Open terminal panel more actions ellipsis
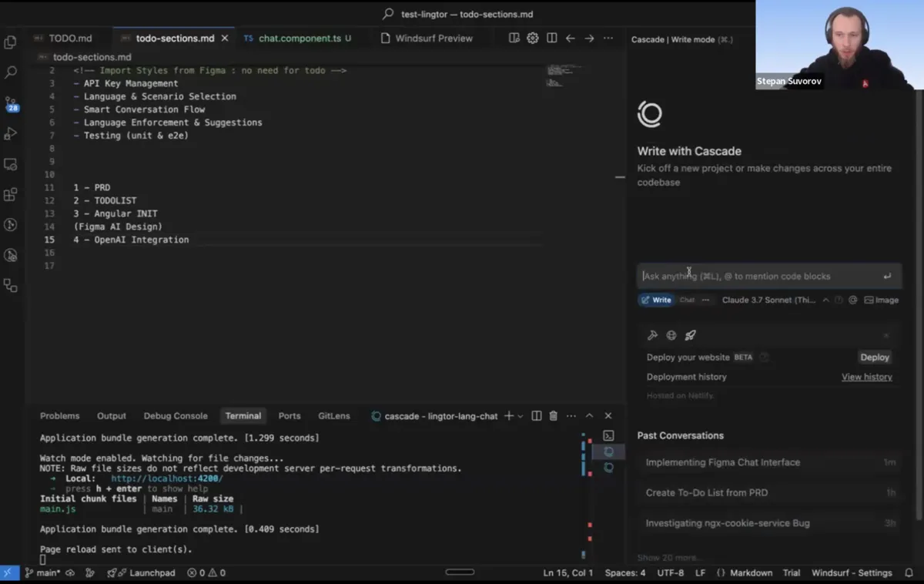 tap(571, 416)
